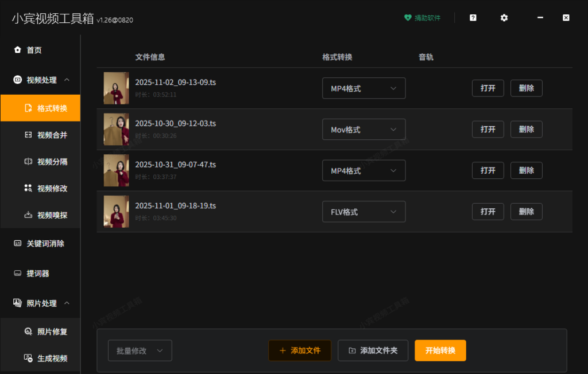Open the teleprompter sidebar icon
Viewport: 588px width, 374px height.
click(17, 274)
